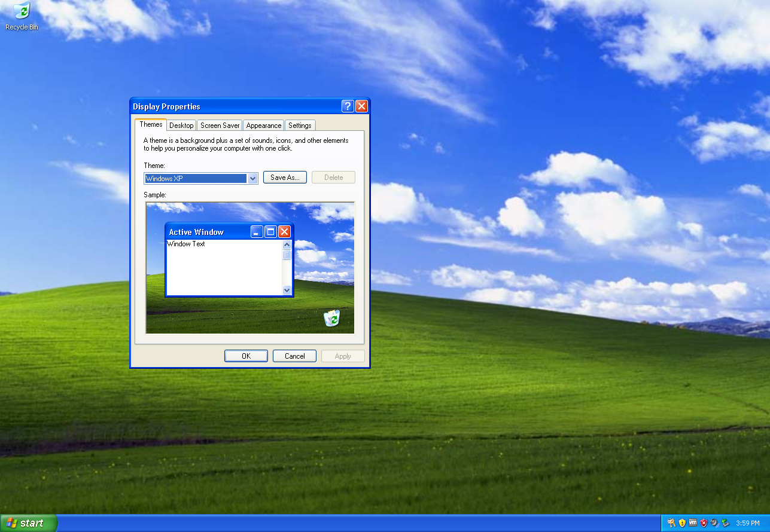Screen dimensions: 770x532
Task: Click the VMware Tools tray icon
Action: point(693,522)
